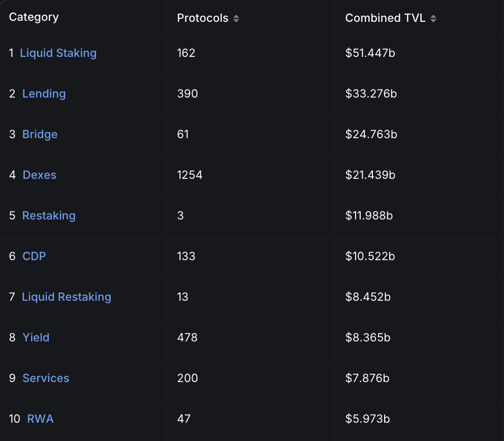The image size is (504, 441).
Task: Select the $51.447b TVL cell
Action: [x=370, y=53]
